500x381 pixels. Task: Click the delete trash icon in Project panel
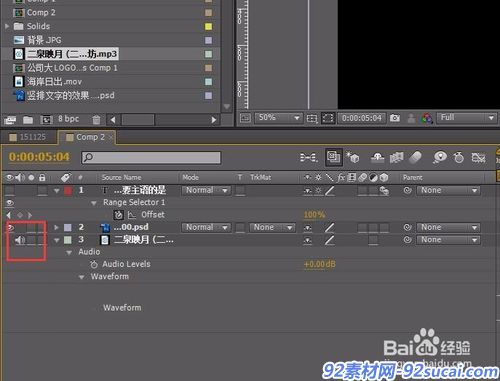(96, 119)
